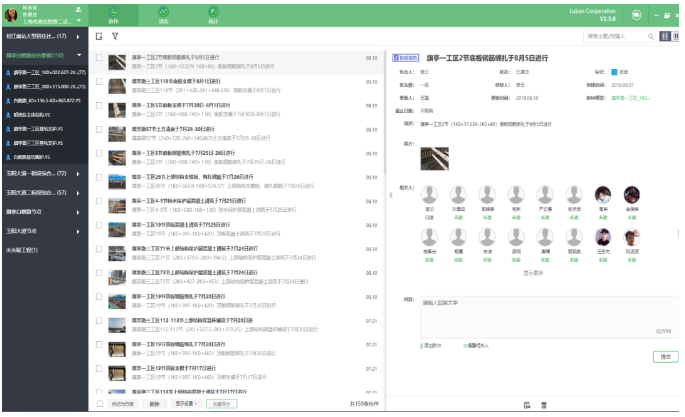This screenshot has height=417, width=685.
Task: Click the user profile avatar photo
Action: tap(11, 15)
